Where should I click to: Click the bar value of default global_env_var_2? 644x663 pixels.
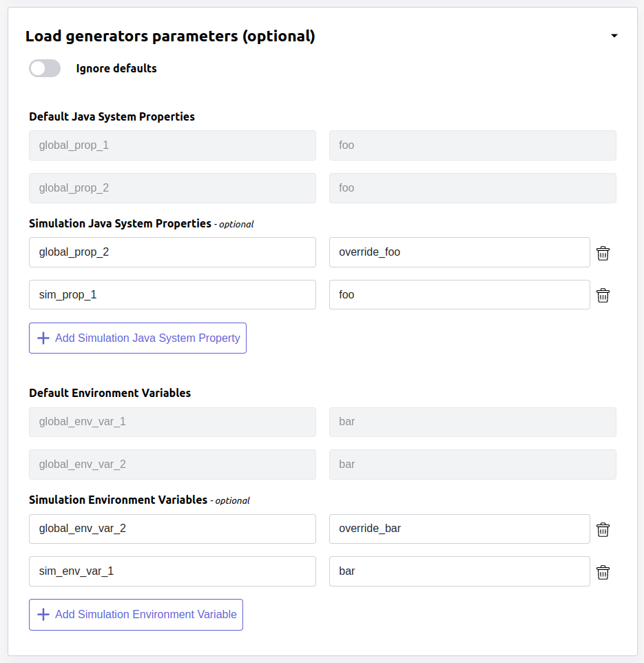473,465
